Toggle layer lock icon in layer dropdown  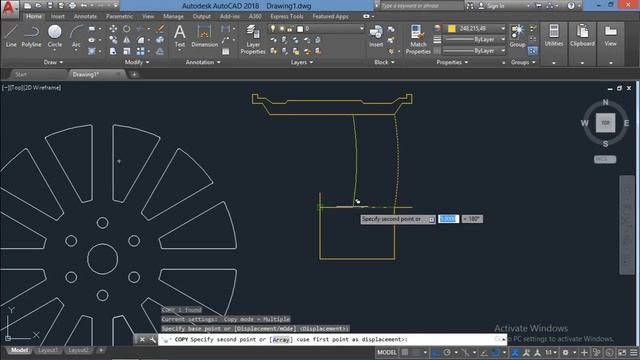click(x=290, y=29)
